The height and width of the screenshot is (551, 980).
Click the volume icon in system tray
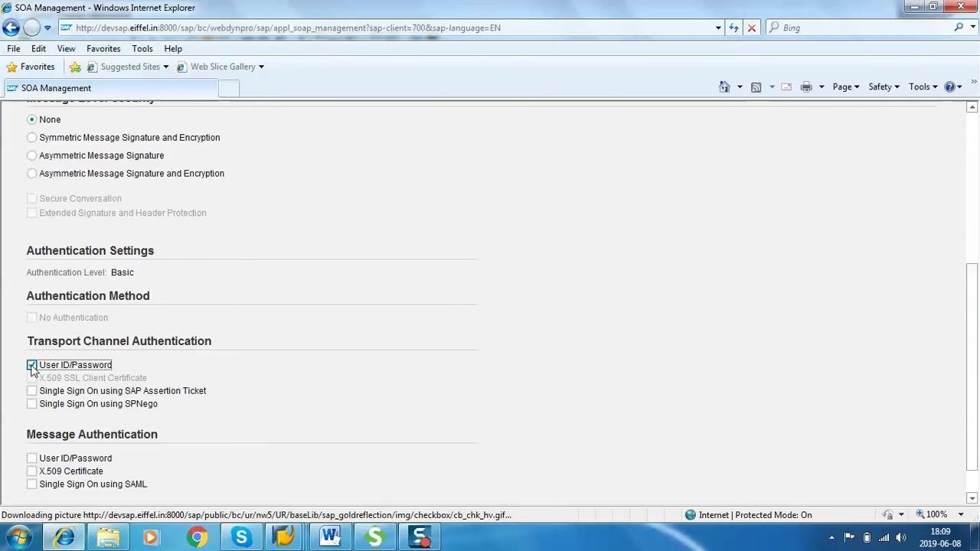coord(901,537)
